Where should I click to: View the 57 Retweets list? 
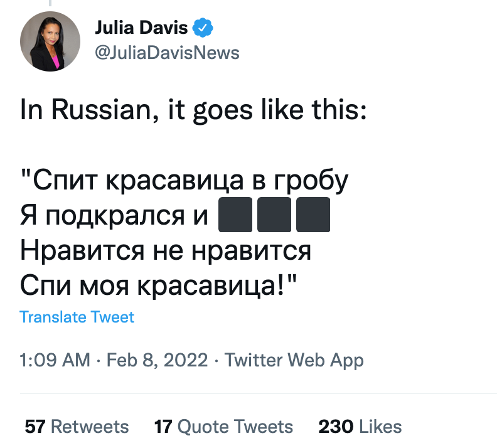[x=77, y=427]
